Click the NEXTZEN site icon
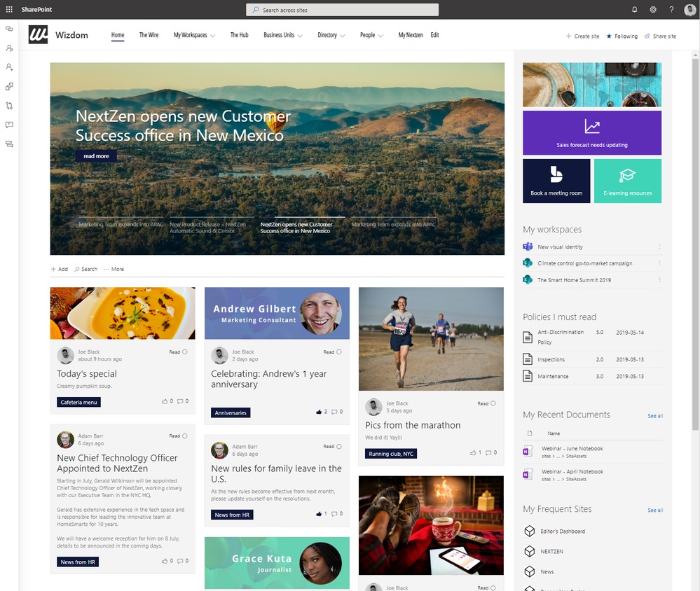 coord(530,551)
